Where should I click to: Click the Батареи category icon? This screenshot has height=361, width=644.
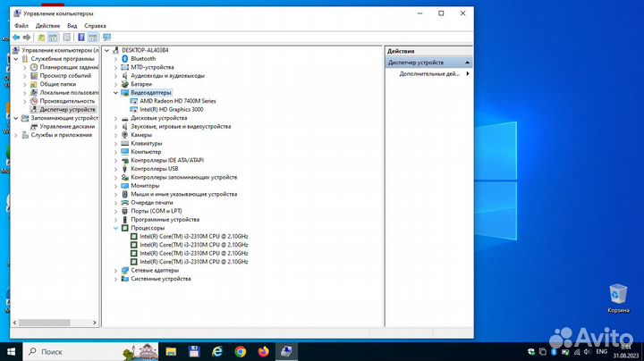pos(125,84)
